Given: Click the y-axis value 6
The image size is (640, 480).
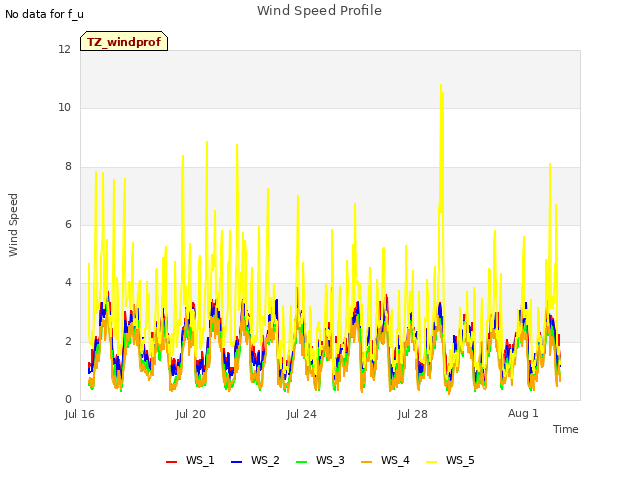Looking at the screenshot, I should tap(68, 224).
